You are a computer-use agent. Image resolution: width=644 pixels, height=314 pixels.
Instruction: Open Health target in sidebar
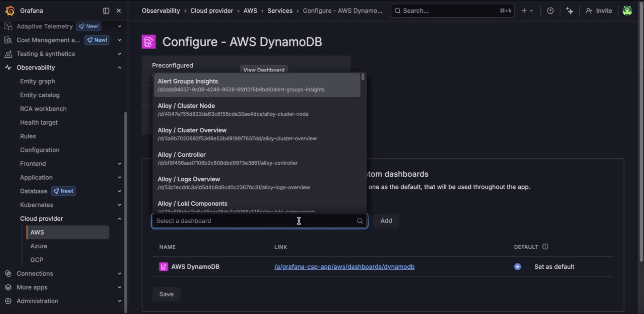pos(39,122)
